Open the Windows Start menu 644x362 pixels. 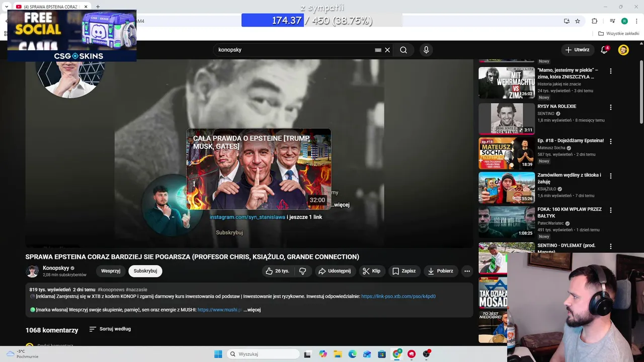click(x=218, y=354)
